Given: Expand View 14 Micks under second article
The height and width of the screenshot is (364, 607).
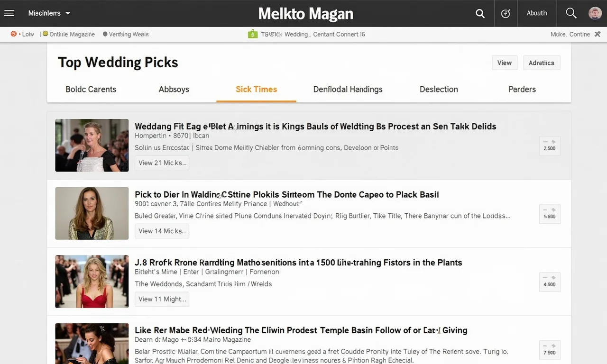Looking at the screenshot, I should click(x=162, y=231).
